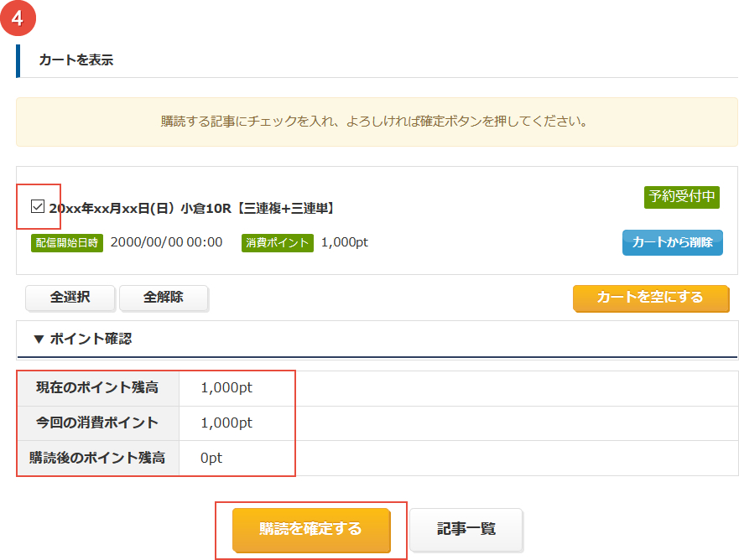Tick the checkbox beside the 小倉10R article
Image resolution: width=739 pixels, height=560 pixels.
(37, 206)
